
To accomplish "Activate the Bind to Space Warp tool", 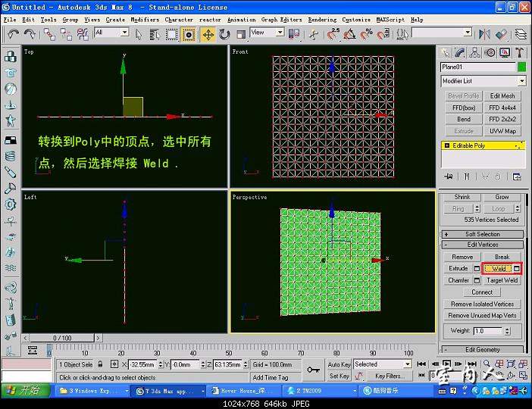I will (x=83, y=34).
